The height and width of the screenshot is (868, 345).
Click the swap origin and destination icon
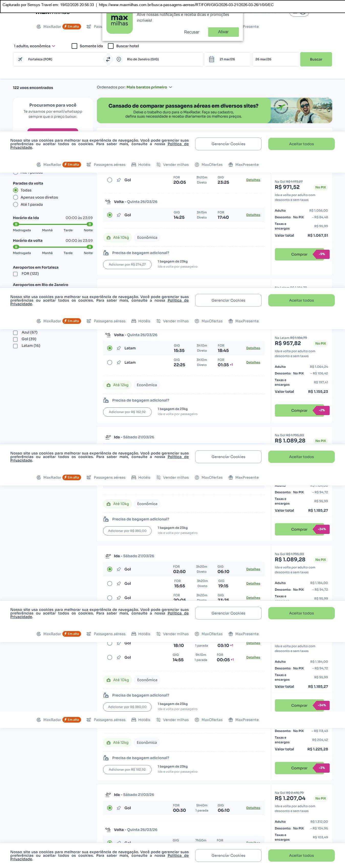click(x=108, y=59)
